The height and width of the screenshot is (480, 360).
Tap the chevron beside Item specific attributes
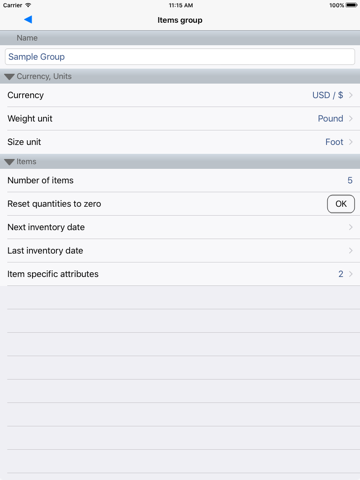click(x=351, y=274)
